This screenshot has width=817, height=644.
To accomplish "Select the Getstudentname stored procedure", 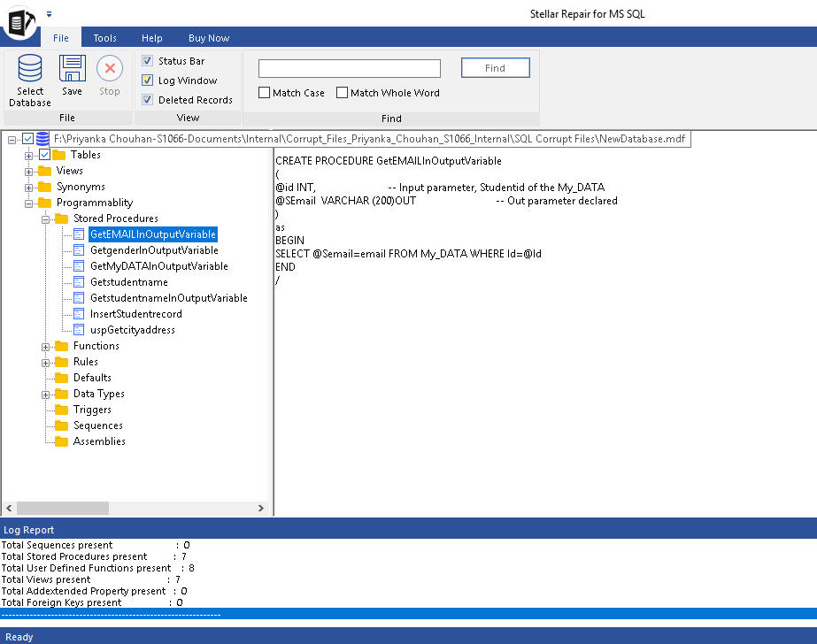I will pos(128,282).
